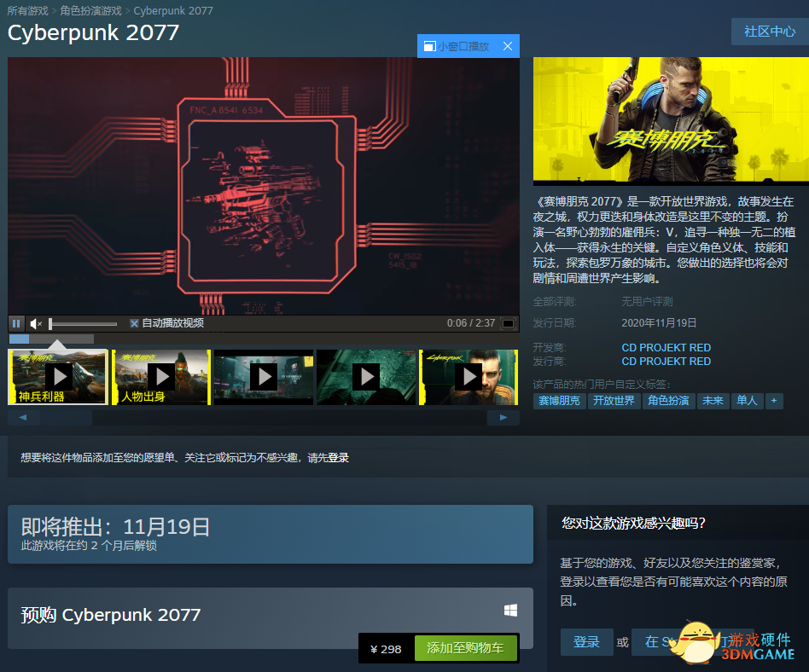The image size is (809, 672).
Task: Play the third night-city trailer thumbnail
Action: pyautogui.click(x=264, y=377)
